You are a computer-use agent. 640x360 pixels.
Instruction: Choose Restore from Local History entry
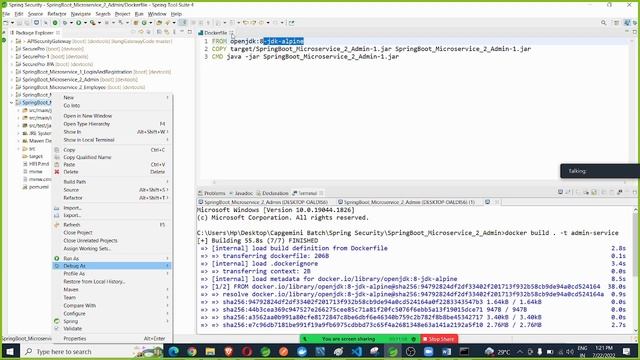[94, 282]
